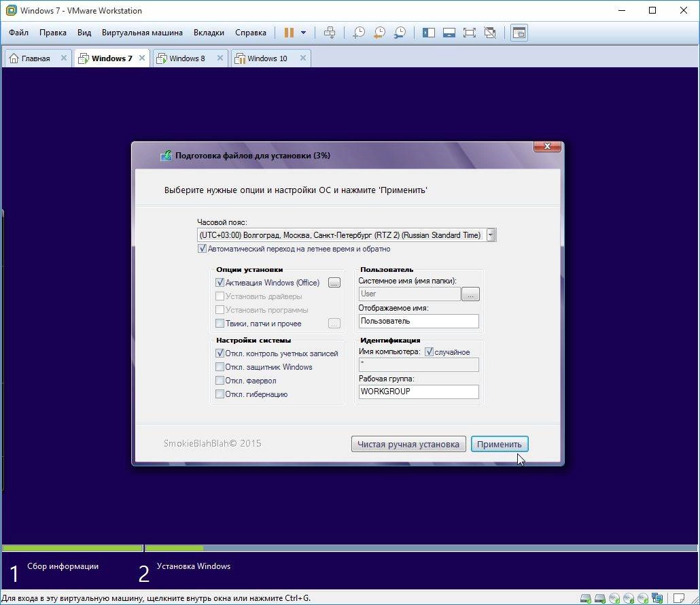Close the Windows 7 tab
Screen dimensions: 700x605
tap(142, 58)
